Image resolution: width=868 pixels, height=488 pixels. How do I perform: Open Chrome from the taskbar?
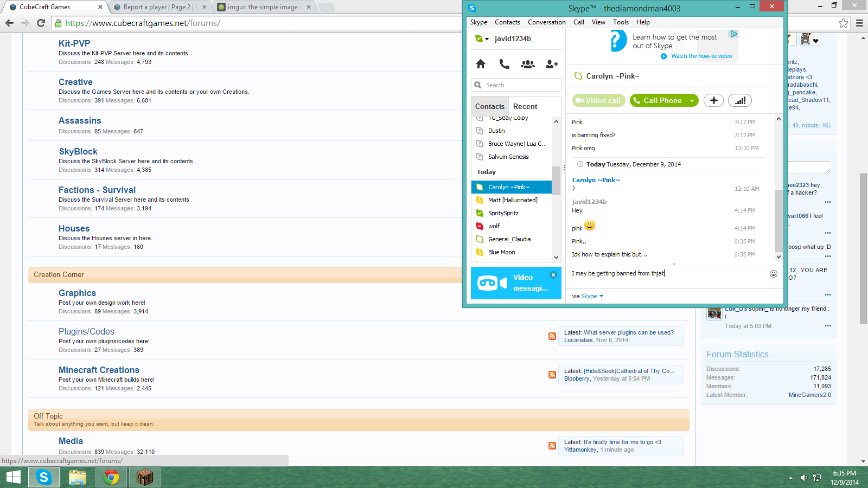111,477
